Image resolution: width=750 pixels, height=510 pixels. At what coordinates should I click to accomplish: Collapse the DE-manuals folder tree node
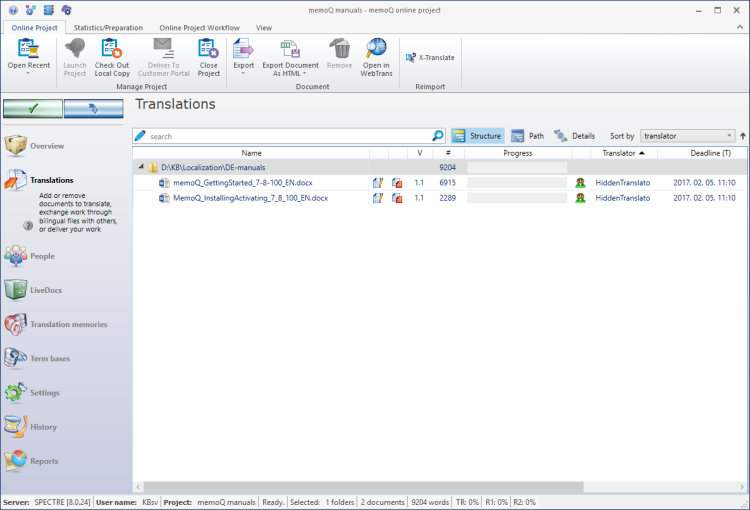tap(140, 168)
